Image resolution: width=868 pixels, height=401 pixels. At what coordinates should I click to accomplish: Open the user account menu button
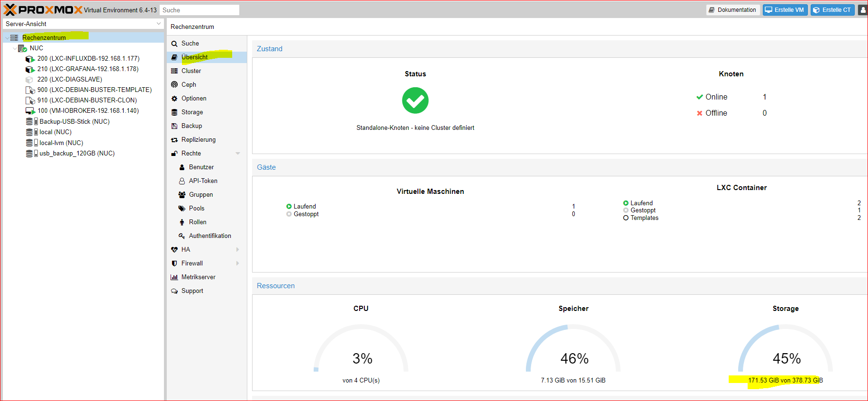coord(863,10)
